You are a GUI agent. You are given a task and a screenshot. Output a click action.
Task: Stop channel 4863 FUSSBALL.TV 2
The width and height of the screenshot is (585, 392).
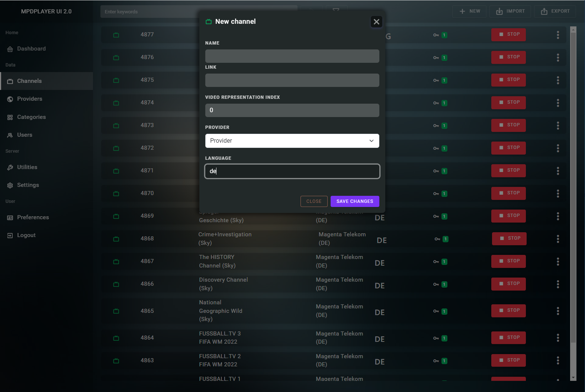click(x=508, y=360)
